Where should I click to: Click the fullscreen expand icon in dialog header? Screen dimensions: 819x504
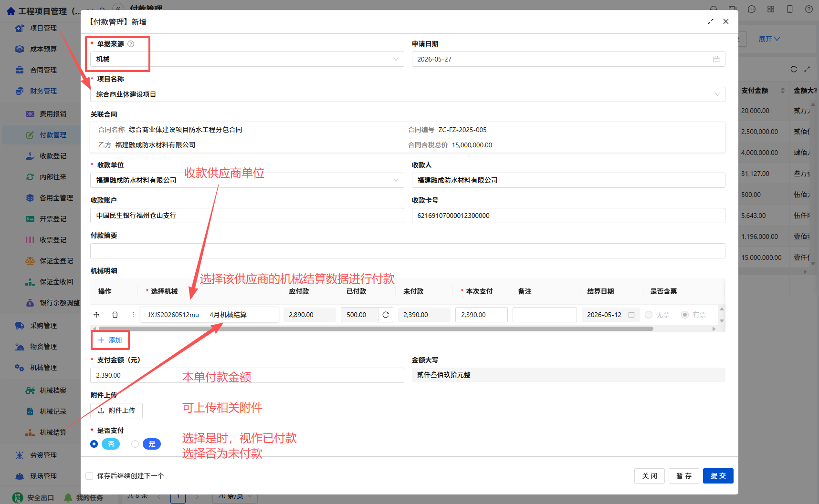point(711,21)
